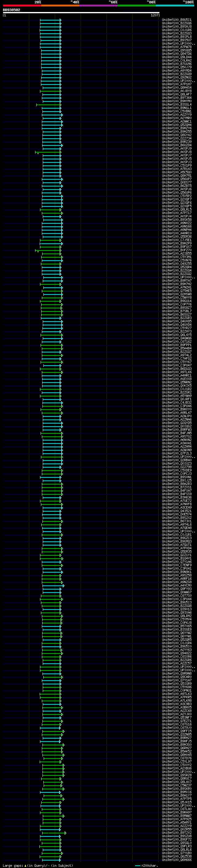Select hit label UniRef100_A2ZYY9
197x868 pixels.
(x=177, y=115)
